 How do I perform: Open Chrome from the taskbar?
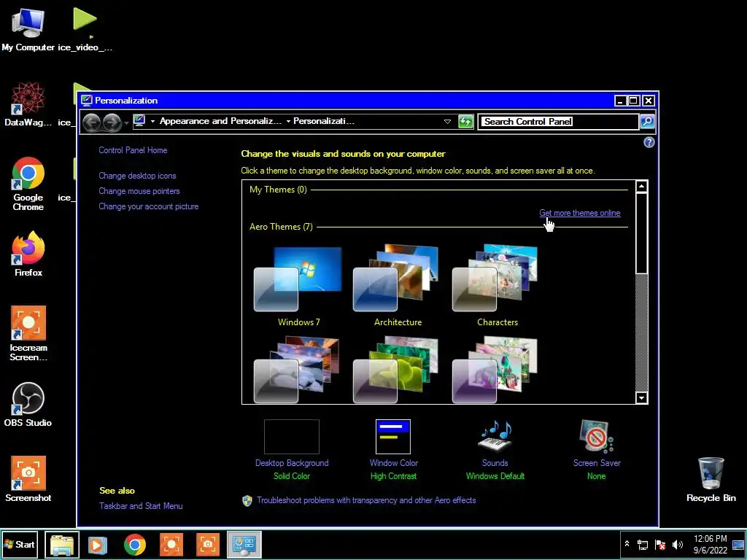[135, 545]
